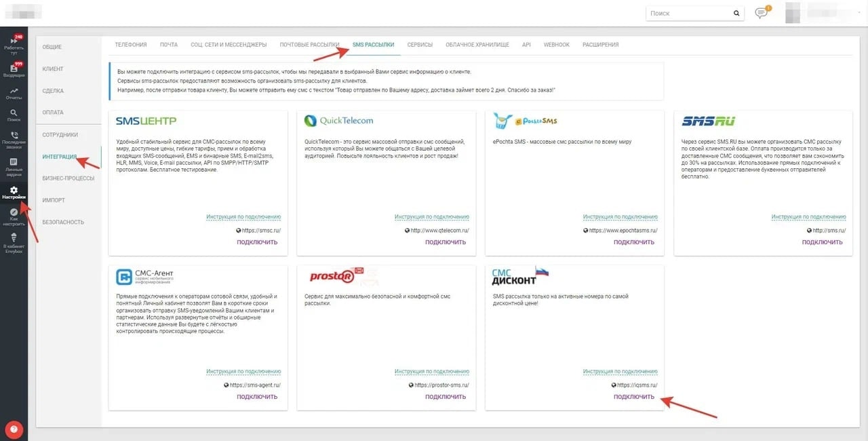
Task: Open ePochta SMS connection instructions link
Action: point(620,217)
